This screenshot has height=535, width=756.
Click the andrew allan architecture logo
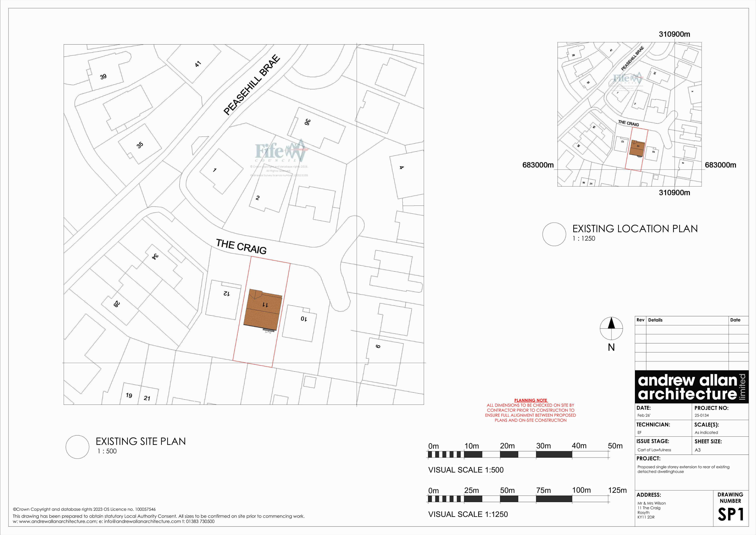(691, 387)
